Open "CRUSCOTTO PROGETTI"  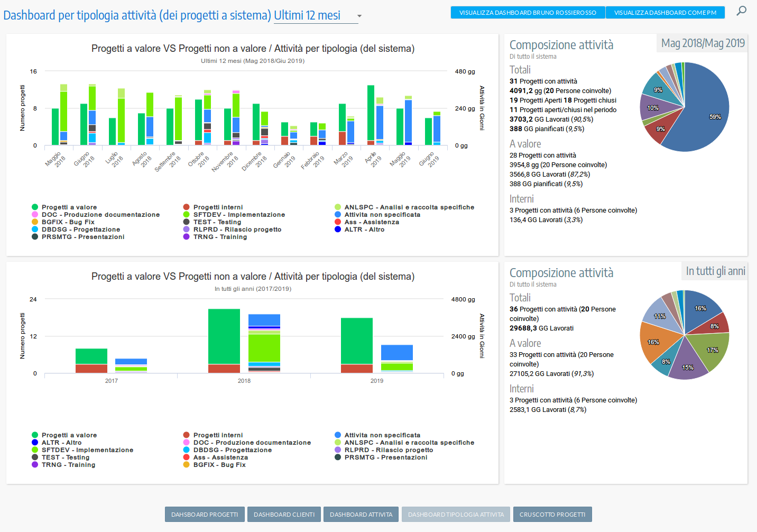(x=552, y=514)
